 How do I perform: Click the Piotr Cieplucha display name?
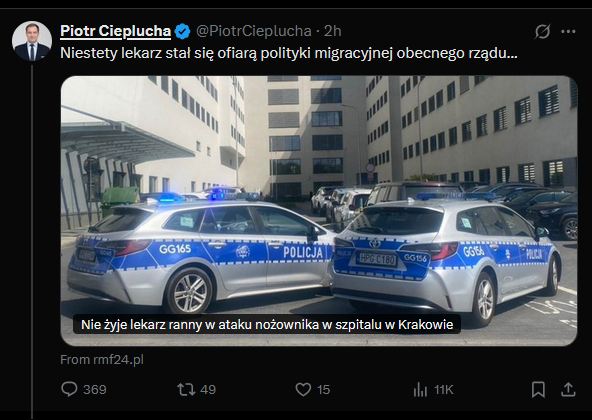[x=116, y=31]
